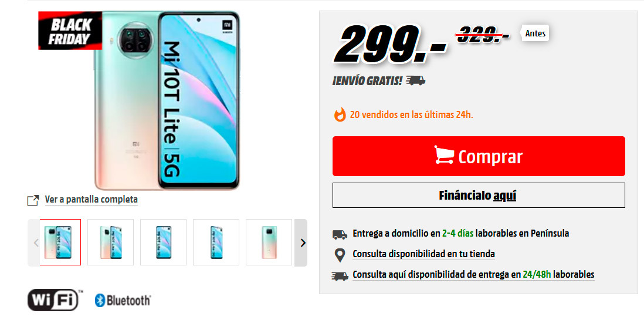Open Ver a pantalla completa link
Screen dimensions: 644x330
pyautogui.click(x=91, y=200)
